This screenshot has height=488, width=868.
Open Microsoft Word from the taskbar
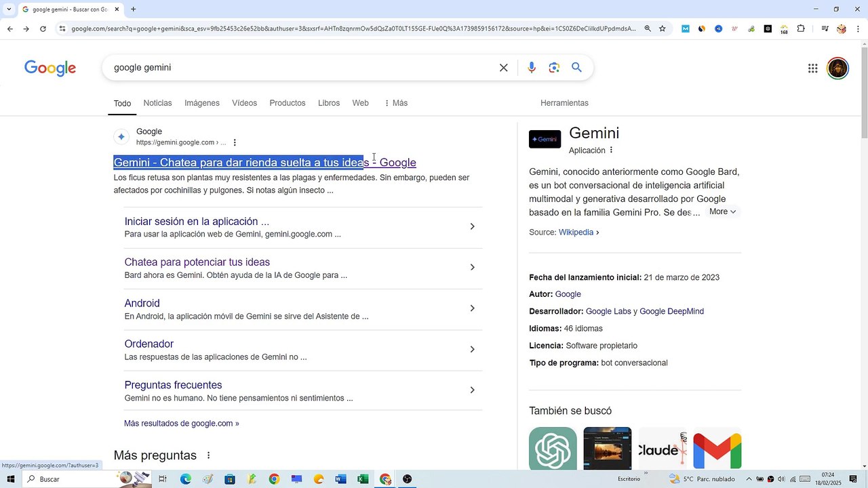click(x=340, y=479)
